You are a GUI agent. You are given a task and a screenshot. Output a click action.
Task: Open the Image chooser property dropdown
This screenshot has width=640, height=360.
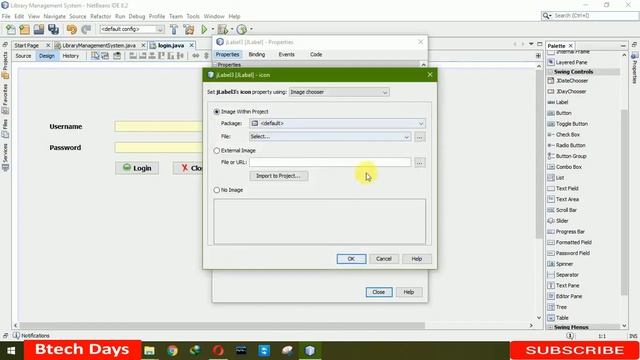[x=339, y=92]
